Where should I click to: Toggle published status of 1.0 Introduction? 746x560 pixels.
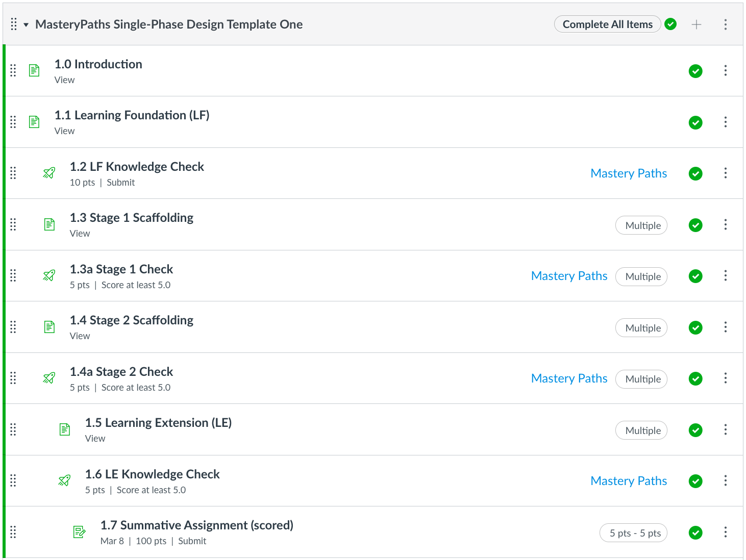pyautogui.click(x=695, y=71)
